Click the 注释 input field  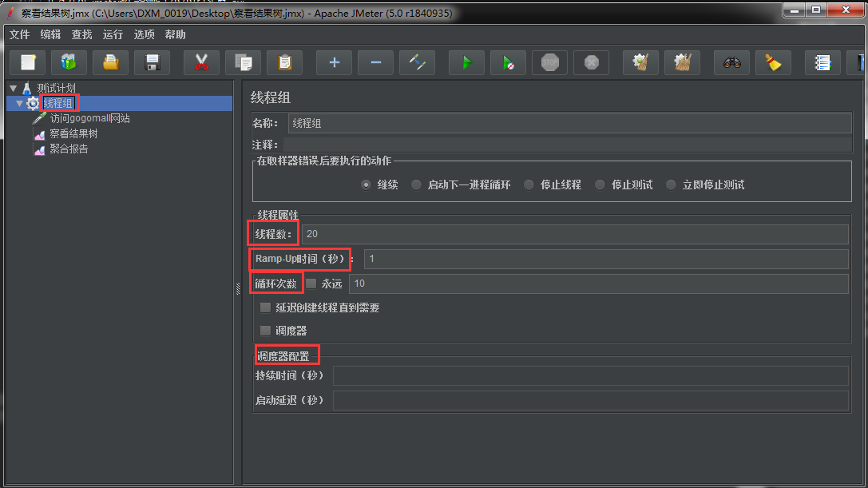568,145
